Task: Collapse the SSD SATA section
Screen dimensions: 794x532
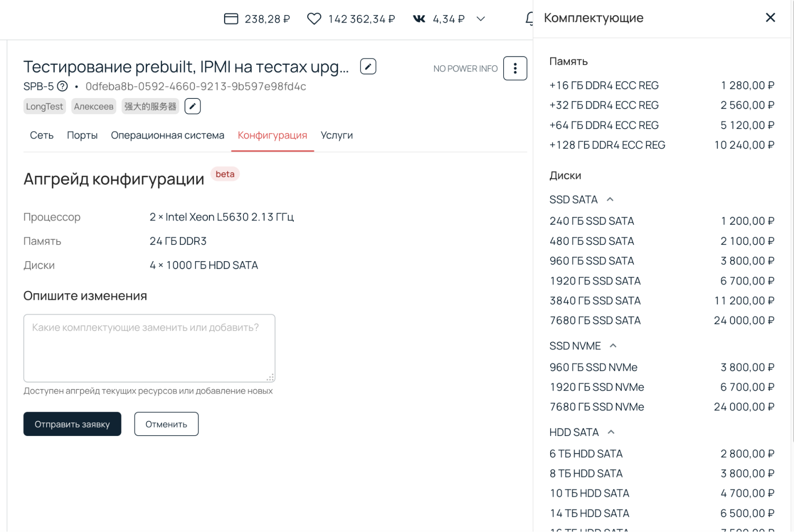Action: click(x=610, y=199)
